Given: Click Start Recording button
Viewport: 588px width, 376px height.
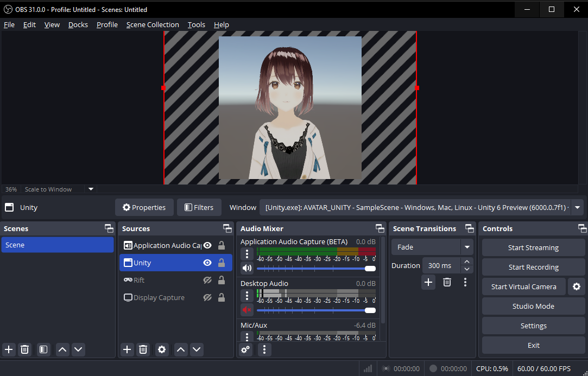Looking at the screenshot, I should [533, 267].
